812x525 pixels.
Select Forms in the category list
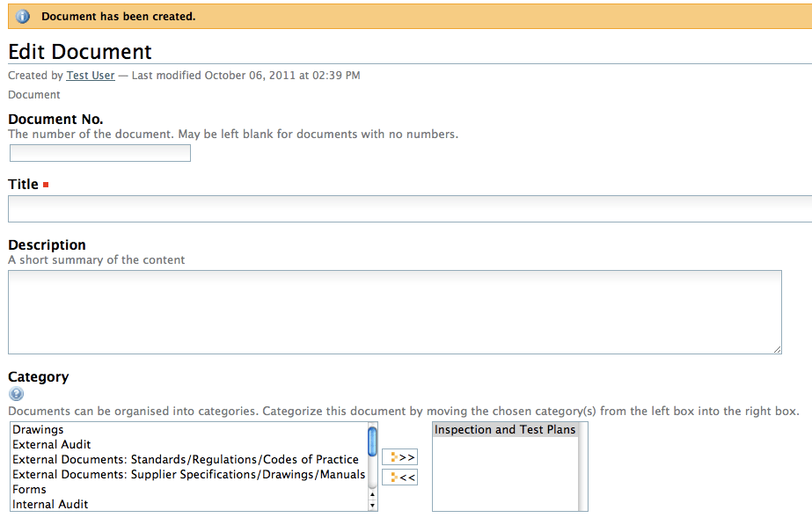click(189, 490)
